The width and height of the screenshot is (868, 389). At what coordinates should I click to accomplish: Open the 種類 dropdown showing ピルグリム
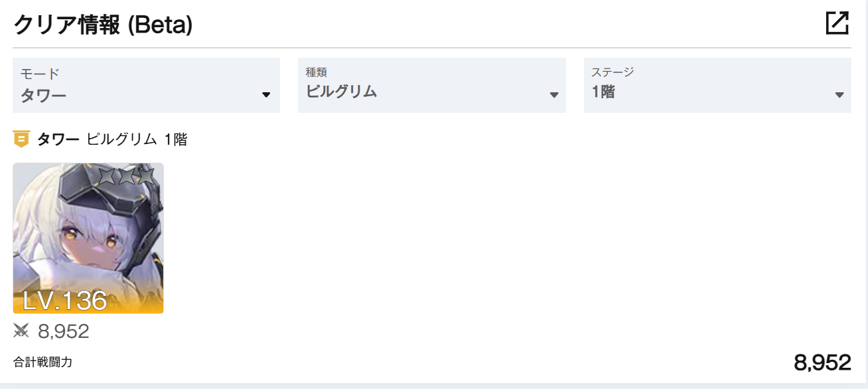(432, 85)
